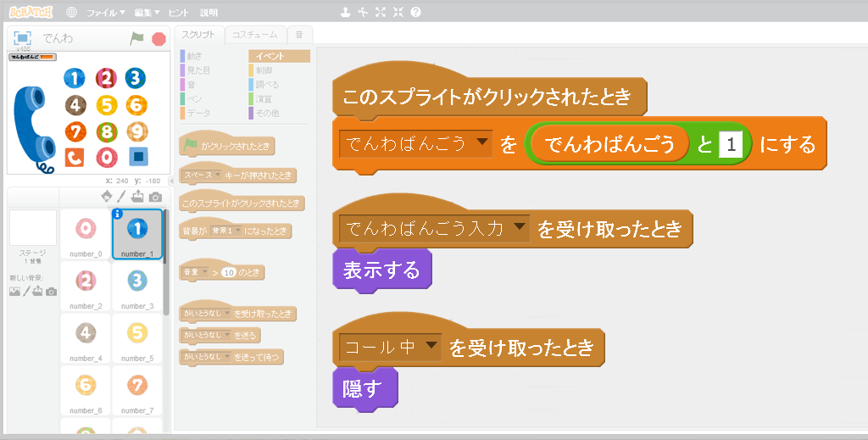Switch to the 音 tab

(299, 35)
